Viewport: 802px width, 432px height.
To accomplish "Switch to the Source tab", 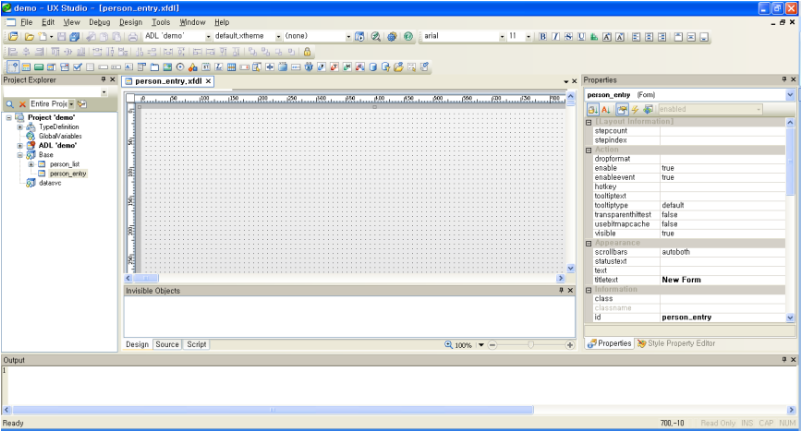I will [x=167, y=344].
